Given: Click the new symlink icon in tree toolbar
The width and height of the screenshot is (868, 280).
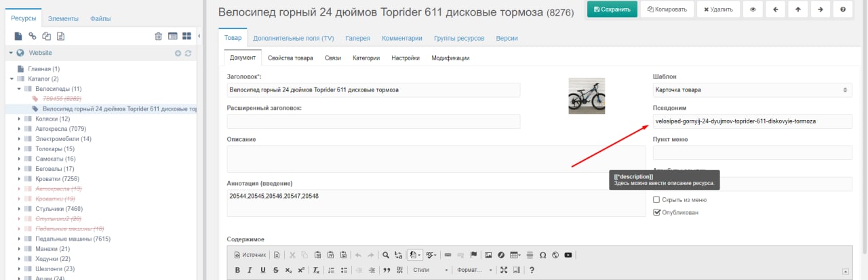Looking at the screenshot, I should [46, 35].
